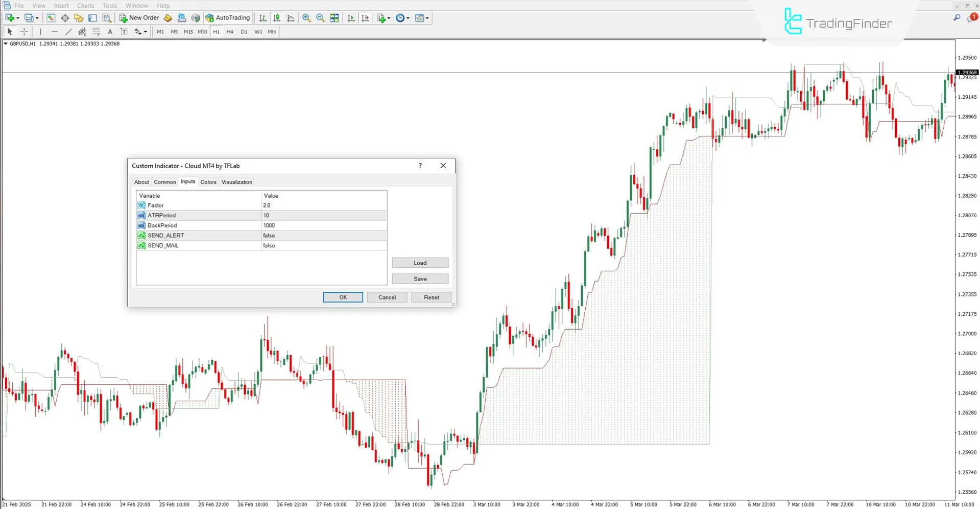980x509 pixels.
Task: Draw a horizontal line tool
Action: pyautogui.click(x=55, y=32)
